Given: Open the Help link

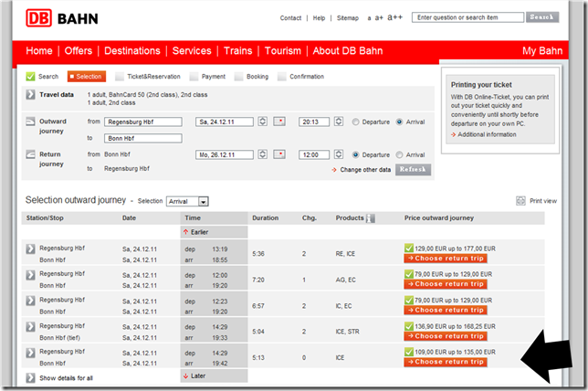Looking at the screenshot, I should click(320, 18).
